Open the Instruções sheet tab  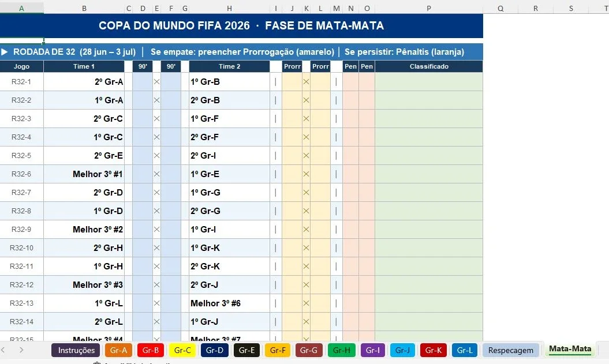(x=76, y=350)
